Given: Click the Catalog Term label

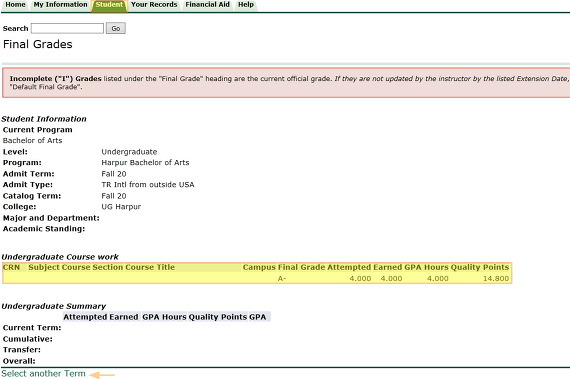Looking at the screenshot, I should coord(32,196).
